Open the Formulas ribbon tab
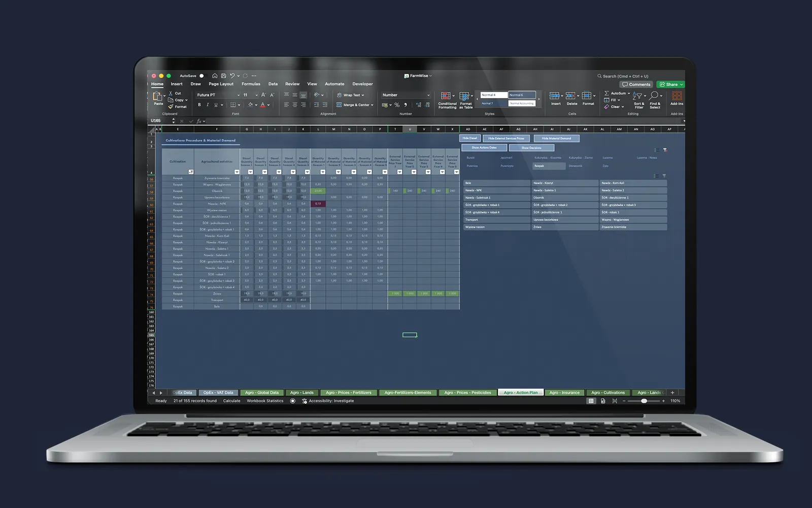 pos(251,84)
